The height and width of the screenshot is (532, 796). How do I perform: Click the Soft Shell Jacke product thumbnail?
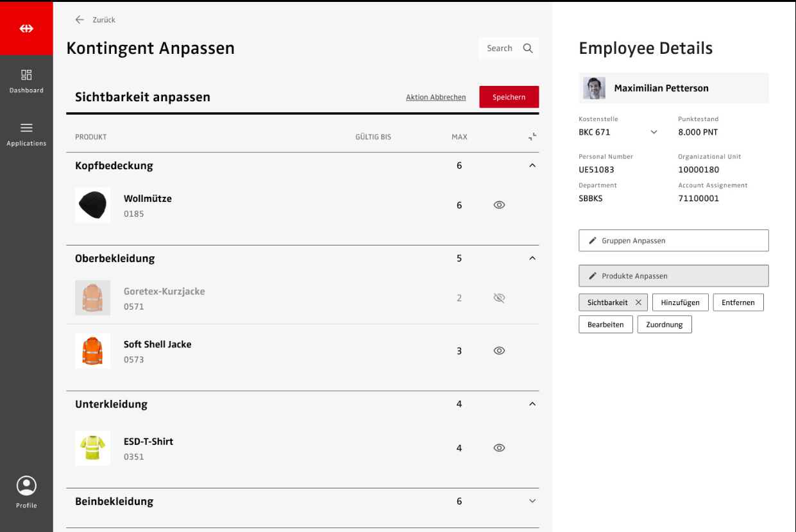click(92, 351)
